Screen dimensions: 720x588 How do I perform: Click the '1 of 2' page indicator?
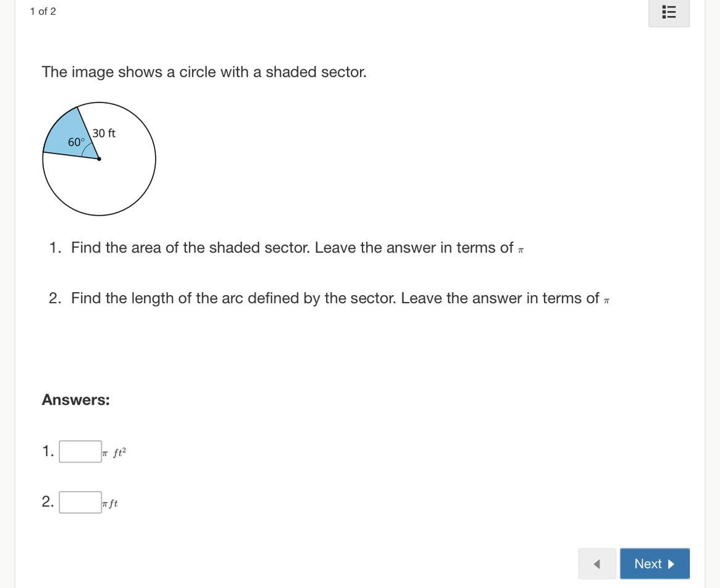point(43,12)
